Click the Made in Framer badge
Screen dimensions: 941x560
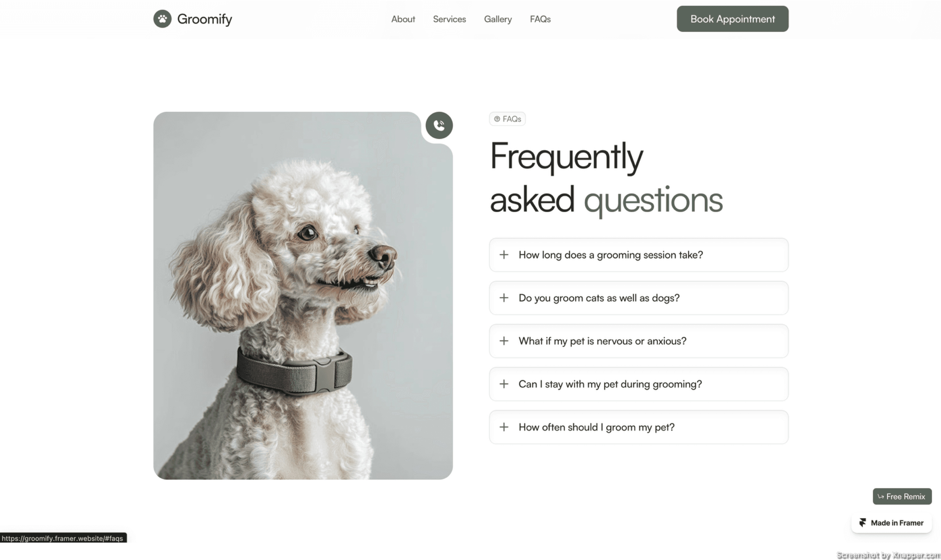891,523
